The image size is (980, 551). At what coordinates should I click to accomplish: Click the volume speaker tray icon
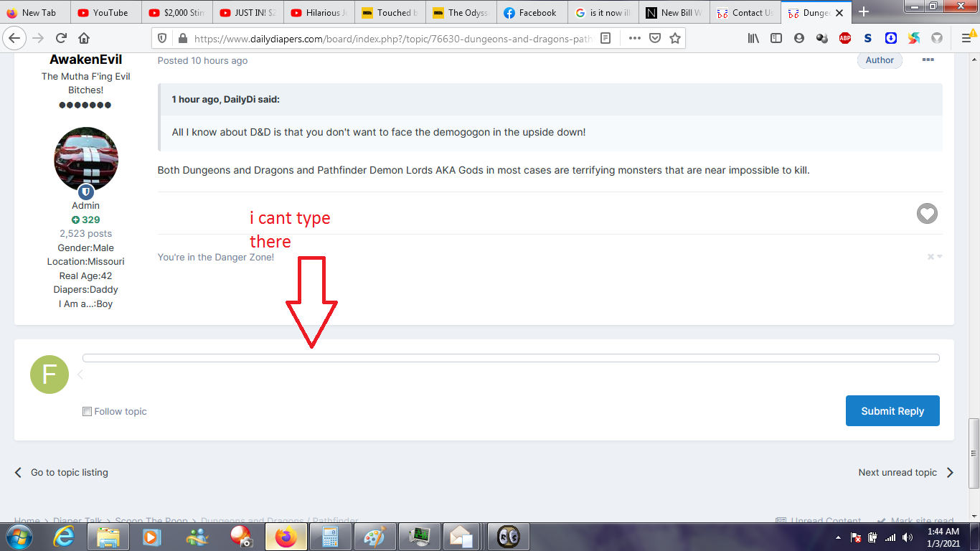coord(907,537)
